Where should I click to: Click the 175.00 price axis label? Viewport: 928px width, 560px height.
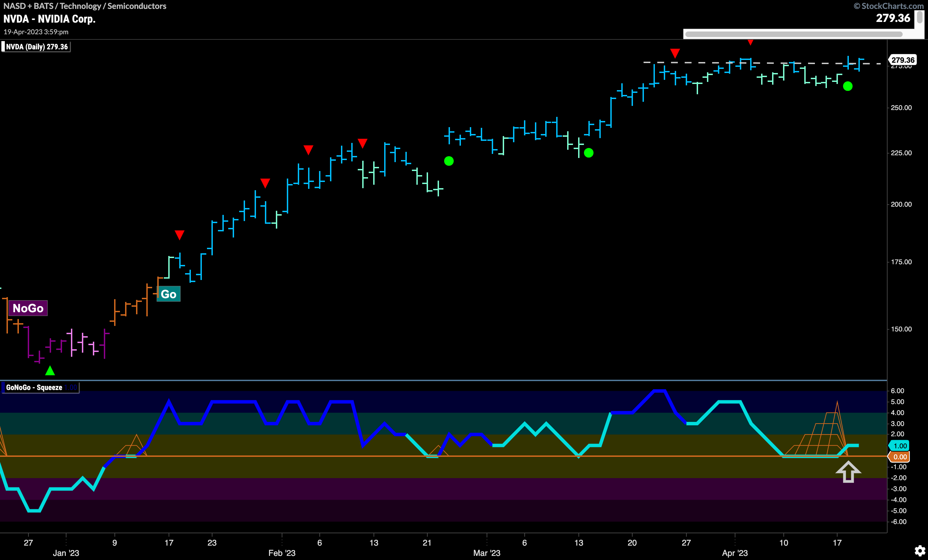point(901,262)
